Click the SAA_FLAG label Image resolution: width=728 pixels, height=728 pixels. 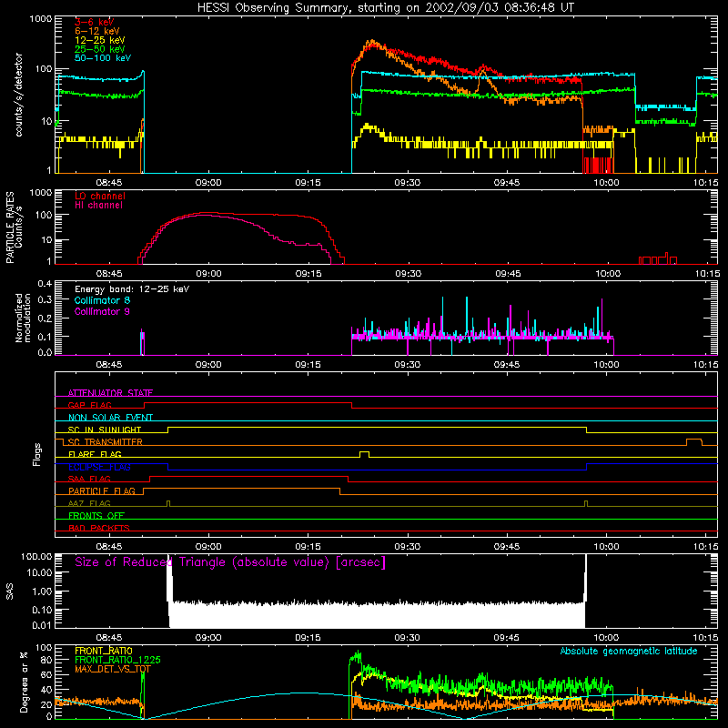pyautogui.click(x=89, y=480)
